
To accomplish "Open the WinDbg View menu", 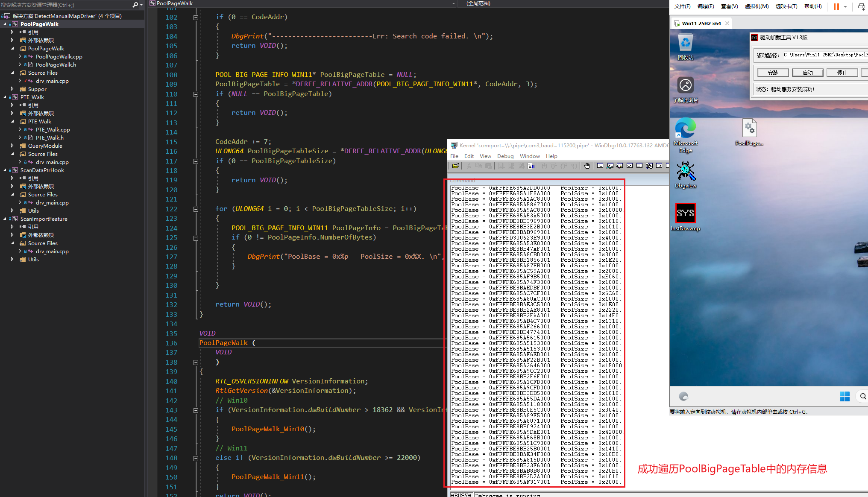I will click(485, 156).
